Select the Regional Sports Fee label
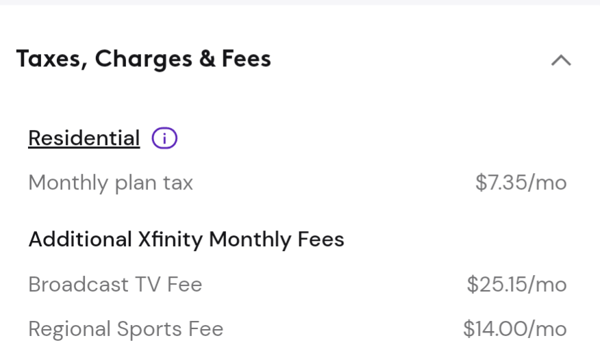600x364 pixels. coord(125,328)
